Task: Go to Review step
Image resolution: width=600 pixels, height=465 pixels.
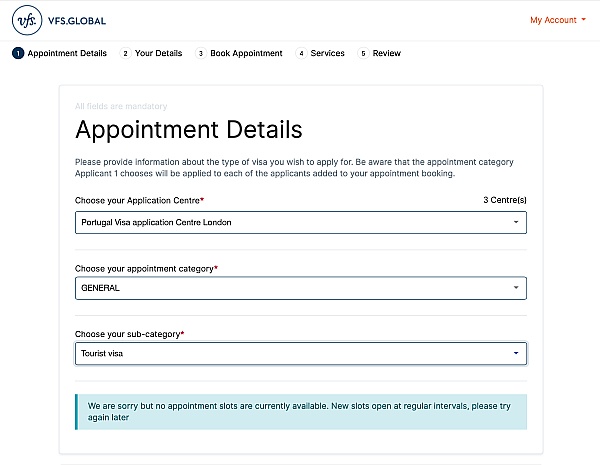Action: (386, 53)
